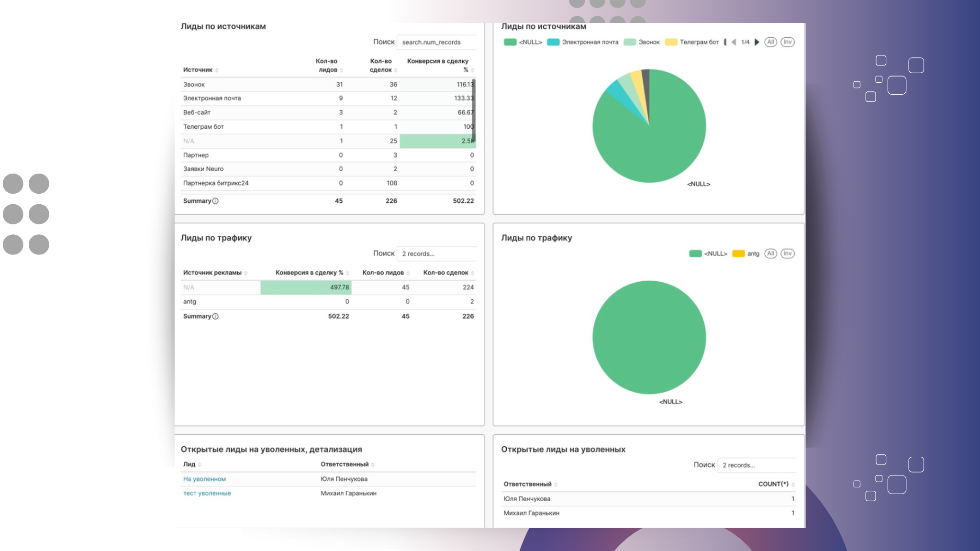Screen dimensions: 980x551
Task: Toggle Звонок legend series
Action: [648, 42]
